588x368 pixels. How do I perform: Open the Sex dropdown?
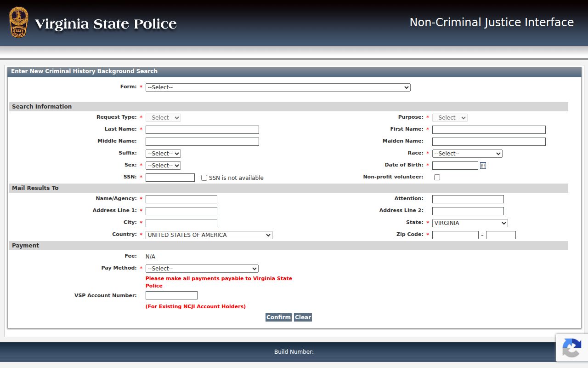click(163, 166)
